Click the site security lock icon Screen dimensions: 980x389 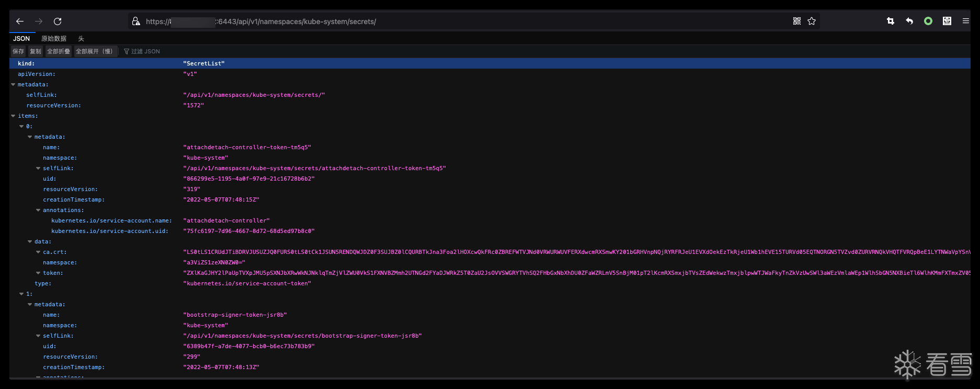(x=136, y=21)
